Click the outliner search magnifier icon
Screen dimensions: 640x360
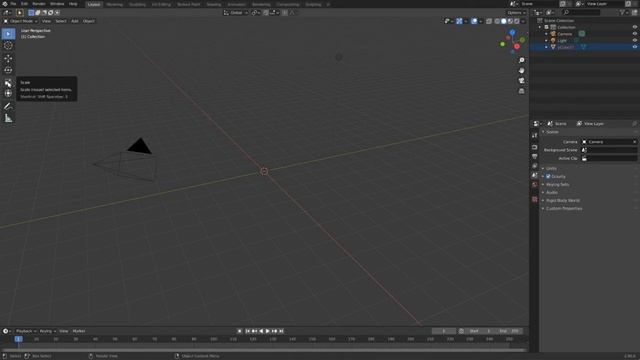(x=566, y=13)
